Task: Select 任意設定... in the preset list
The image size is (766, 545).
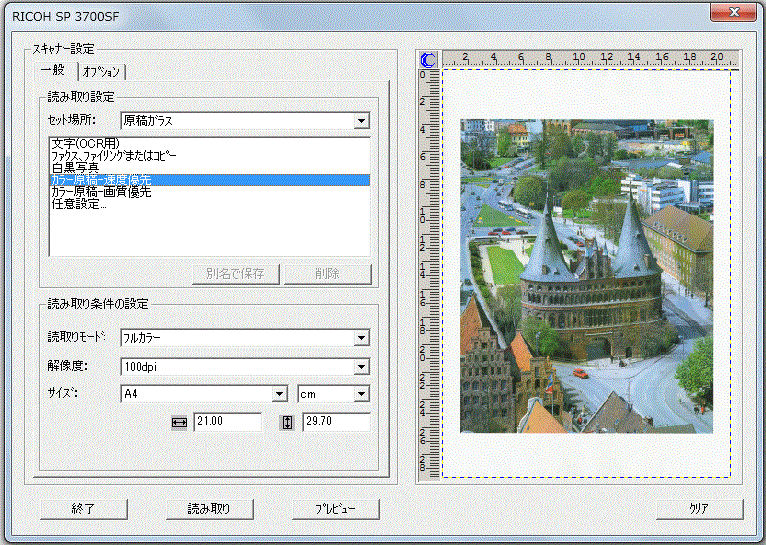Action: pos(79,204)
